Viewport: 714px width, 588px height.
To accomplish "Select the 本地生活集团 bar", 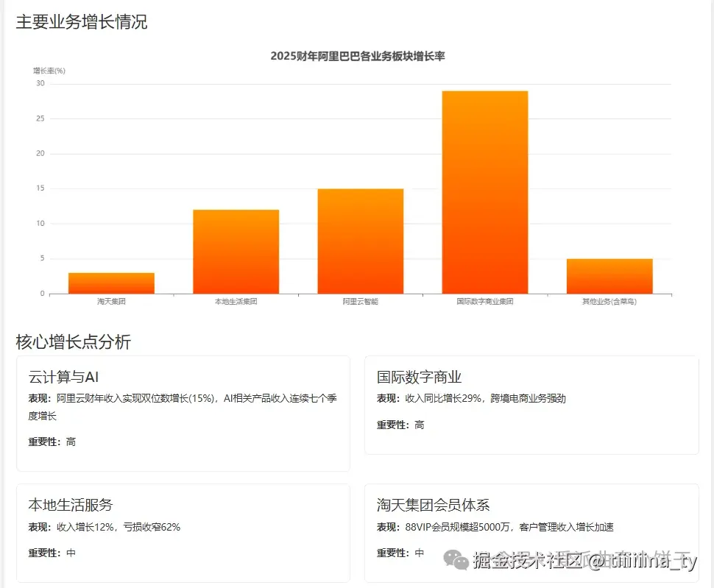I will click(x=235, y=250).
